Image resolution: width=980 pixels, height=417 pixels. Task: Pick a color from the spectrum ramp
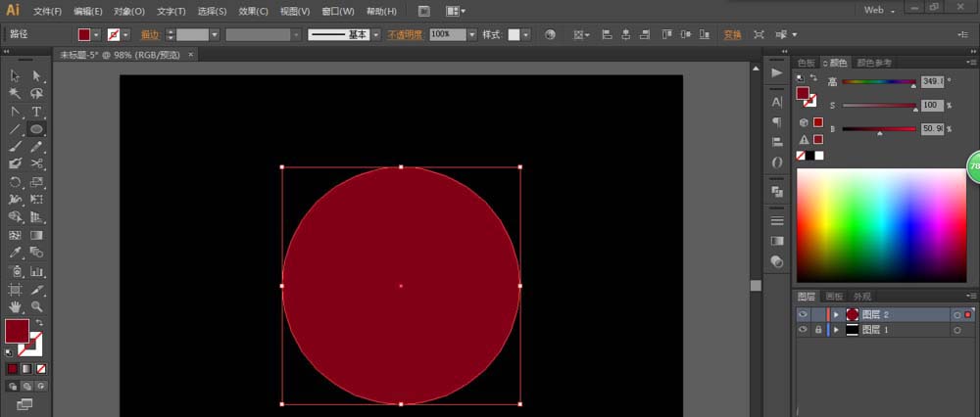(881, 225)
